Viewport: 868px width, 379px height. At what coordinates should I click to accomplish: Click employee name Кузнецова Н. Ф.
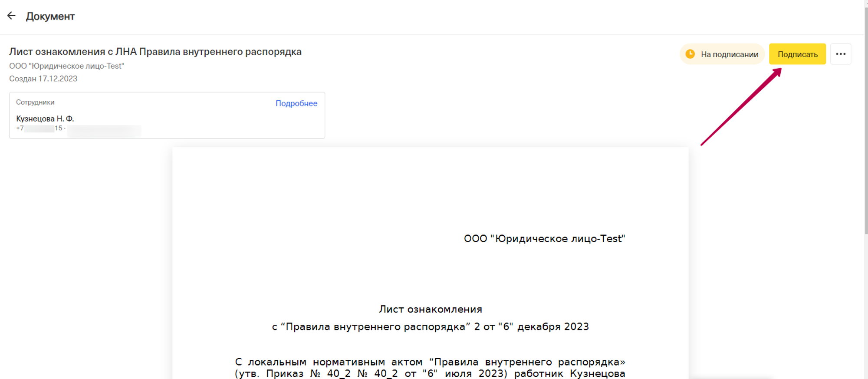[45, 119]
